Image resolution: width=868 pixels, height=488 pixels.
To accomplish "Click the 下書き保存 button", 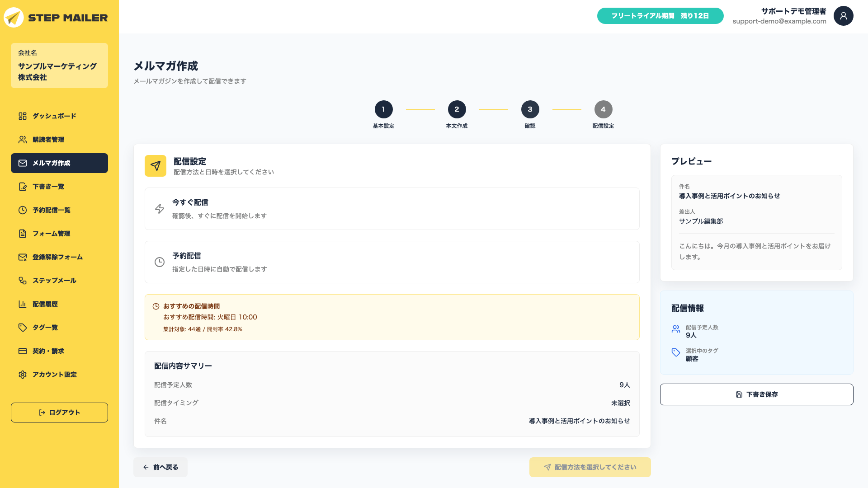I will click(x=756, y=394).
